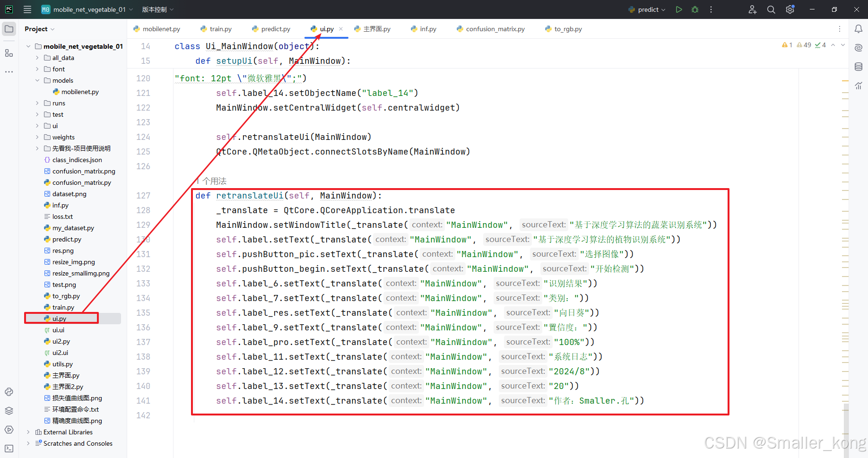Expand the all_data folder
This screenshot has height=458, width=868.
tap(37, 58)
